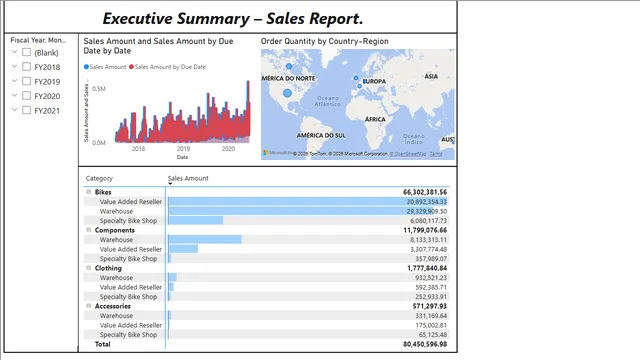Select the Clothing Warehouse row label
This screenshot has height=360, width=640.
click(x=116, y=278)
